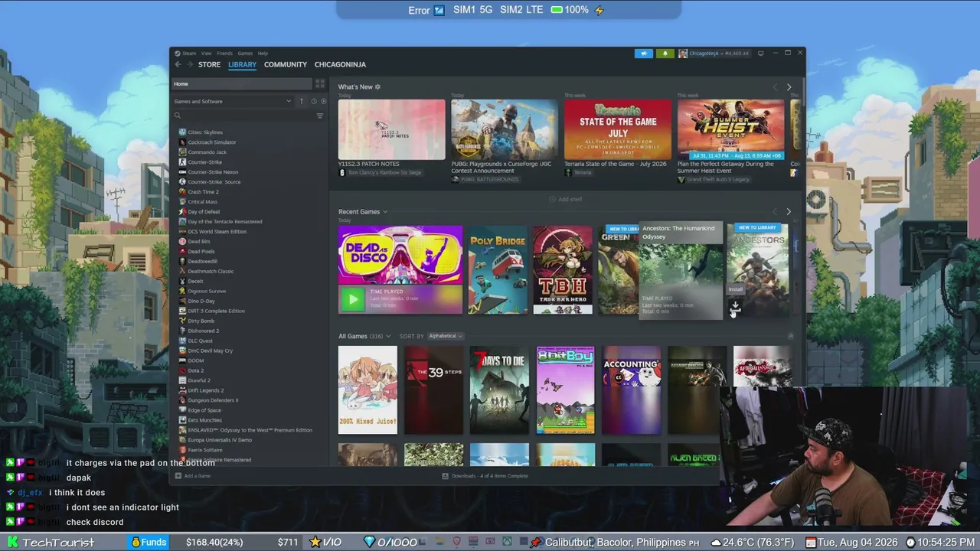Open the PUBG CurseForge UGC Contest thumbnail
Viewport: 980px width, 551px height.
click(505, 129)
